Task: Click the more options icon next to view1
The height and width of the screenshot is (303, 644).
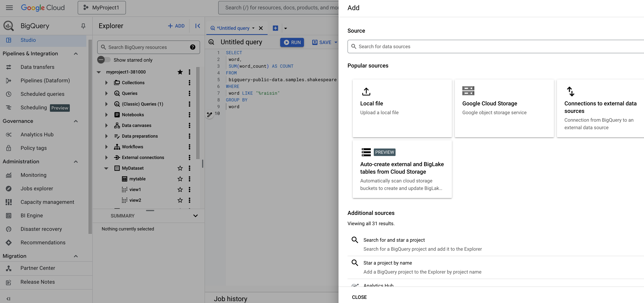Action: pos(189,189)
